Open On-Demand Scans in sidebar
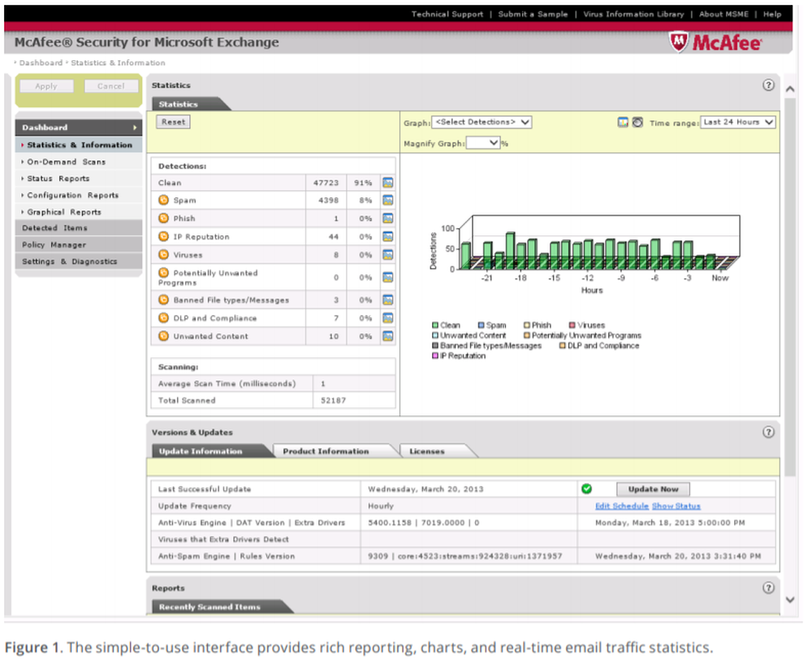Viewport: 812px width, 660px height. click(x=79, y=162)
